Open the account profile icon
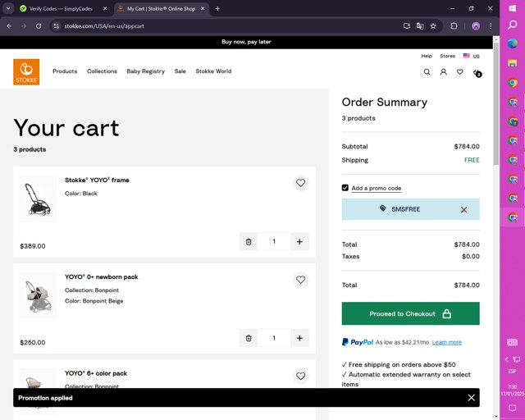The width and height of the screenshot is (525, 420). click(x=443, y=71)
